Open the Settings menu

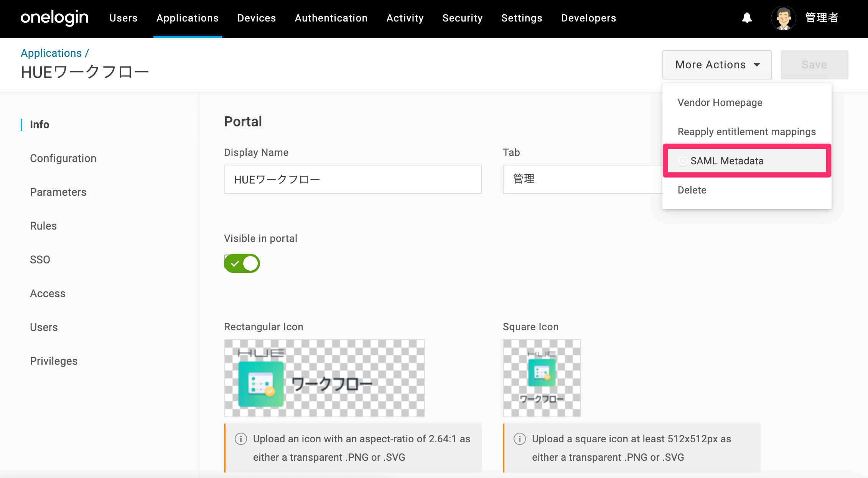pos(522,18)
